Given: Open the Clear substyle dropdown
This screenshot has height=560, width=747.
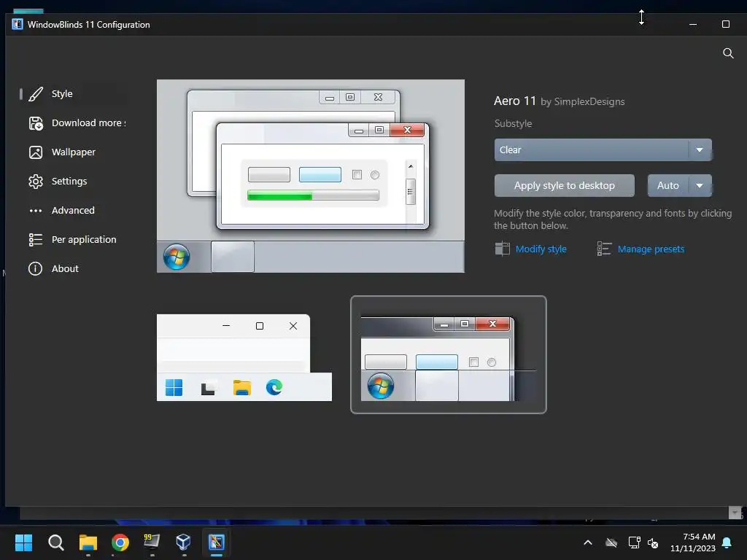Looking at the screenshot, I should (x=603, y=150).
